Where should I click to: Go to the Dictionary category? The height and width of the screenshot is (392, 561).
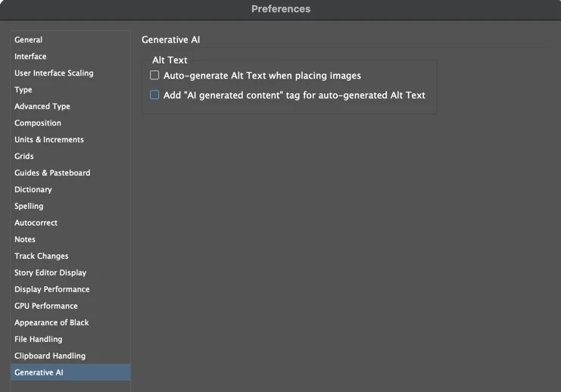point(33,190)
